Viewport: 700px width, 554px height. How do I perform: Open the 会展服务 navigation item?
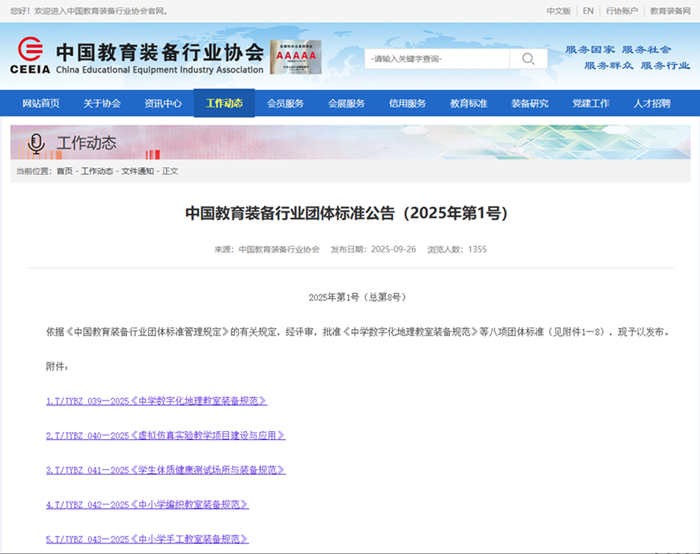pos(346,103)
